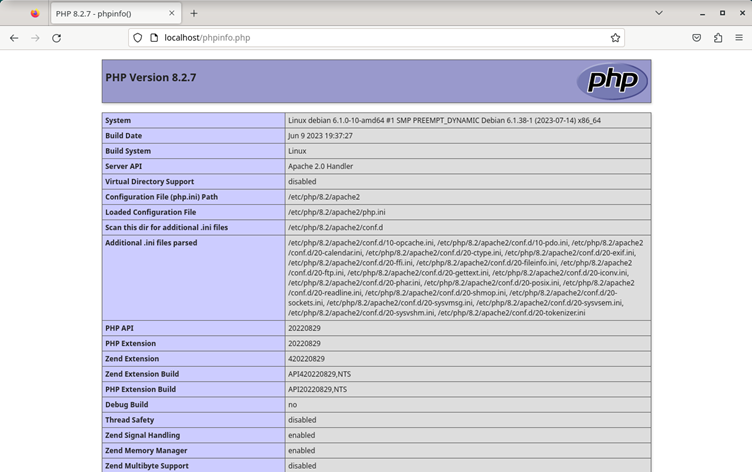Open a new tab with plus button
Viewport: 752px width, 472px height.
[x=194, y=13]
